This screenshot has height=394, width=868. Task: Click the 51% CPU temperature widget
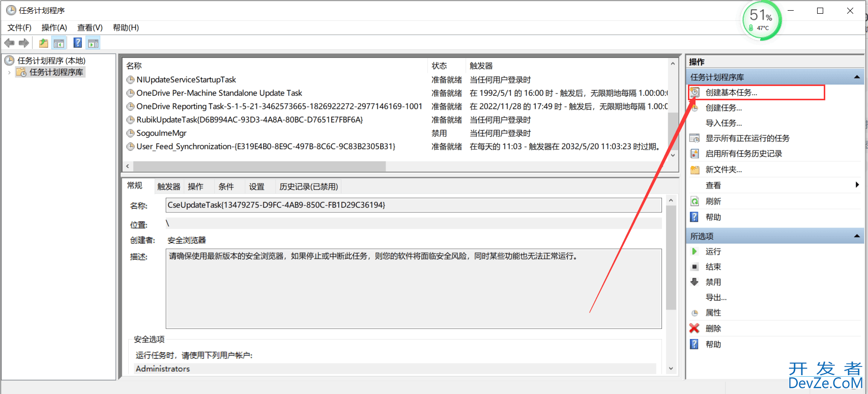pyautogui.click(x=761, y=20)
